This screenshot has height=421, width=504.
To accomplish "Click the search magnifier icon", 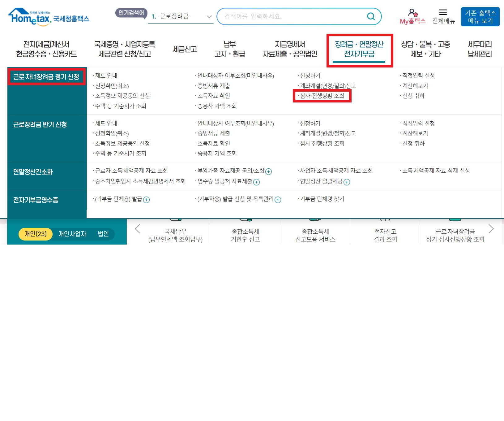I will [371, 16].
